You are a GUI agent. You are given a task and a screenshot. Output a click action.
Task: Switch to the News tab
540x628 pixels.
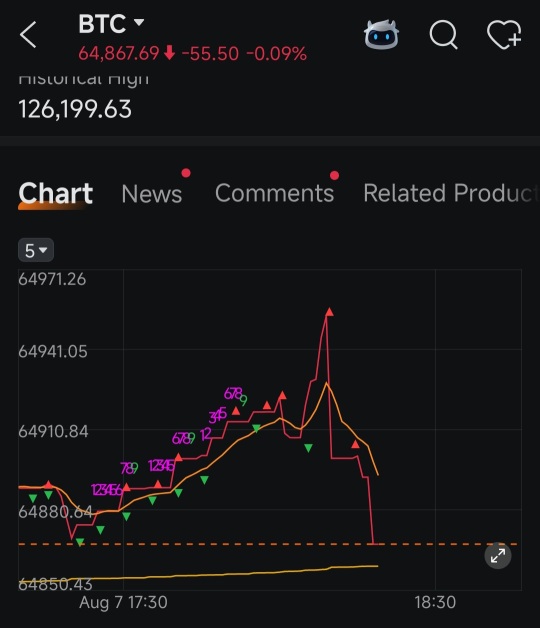point(152,194)
